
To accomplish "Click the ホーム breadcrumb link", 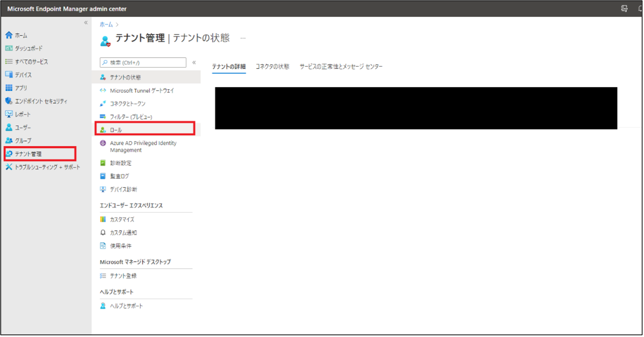I will [106, 25].
